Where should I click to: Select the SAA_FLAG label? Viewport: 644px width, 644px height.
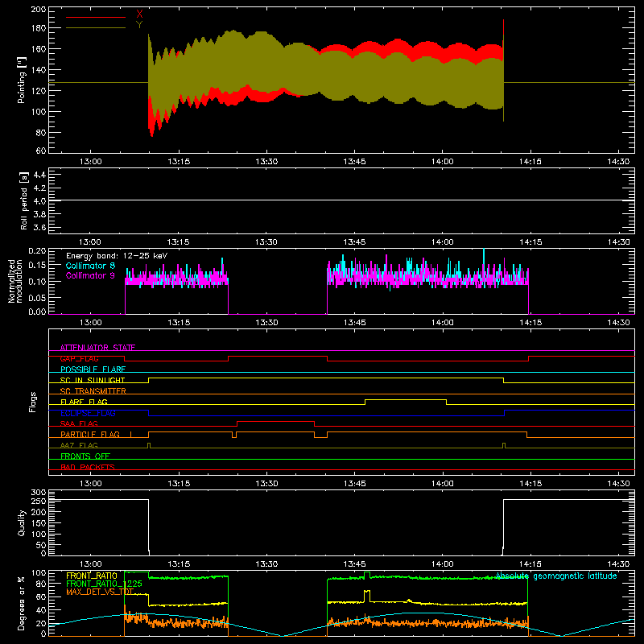pyautogui.click(x=79, y=423)
